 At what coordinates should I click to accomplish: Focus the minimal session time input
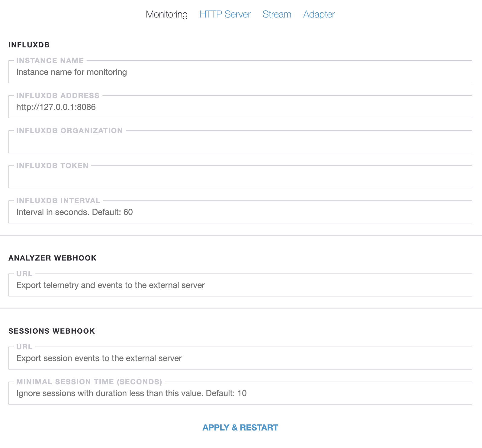(x=240, y=394)
